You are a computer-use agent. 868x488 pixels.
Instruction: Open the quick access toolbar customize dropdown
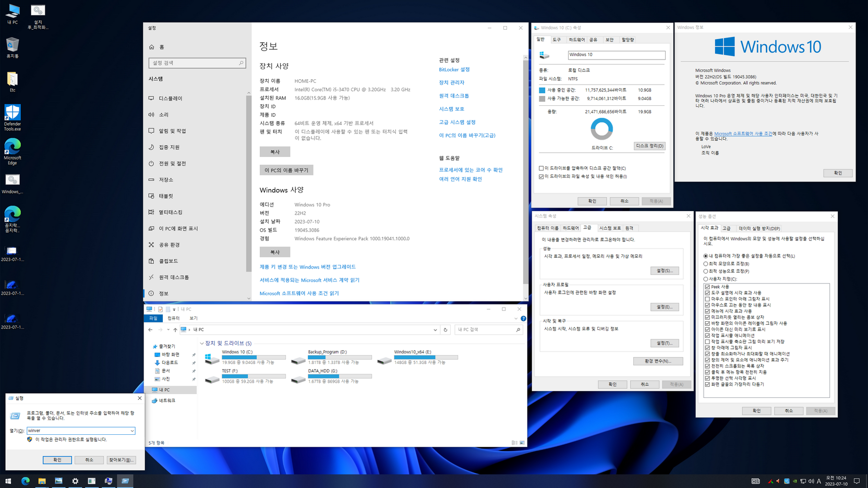pos(174,309)
